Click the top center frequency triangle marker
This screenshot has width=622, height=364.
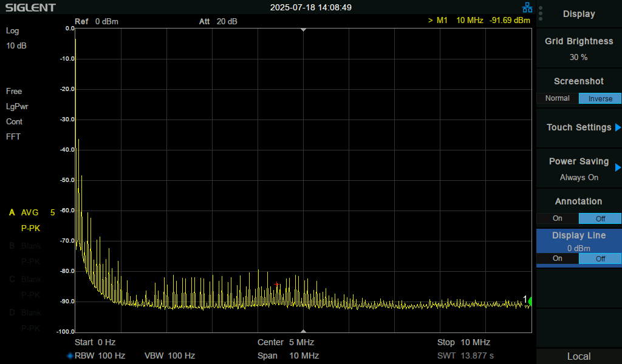(x=304, y=30)
